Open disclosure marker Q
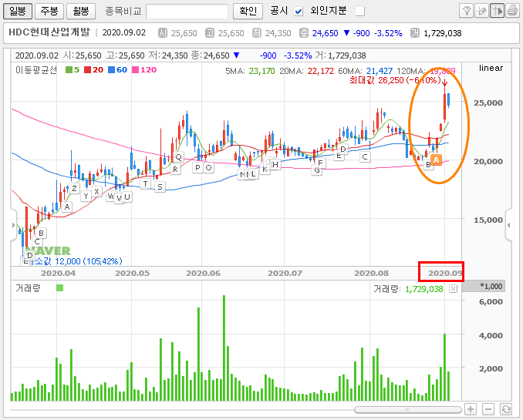This screenshot has width=523, height=420. [x=179, y=157]
